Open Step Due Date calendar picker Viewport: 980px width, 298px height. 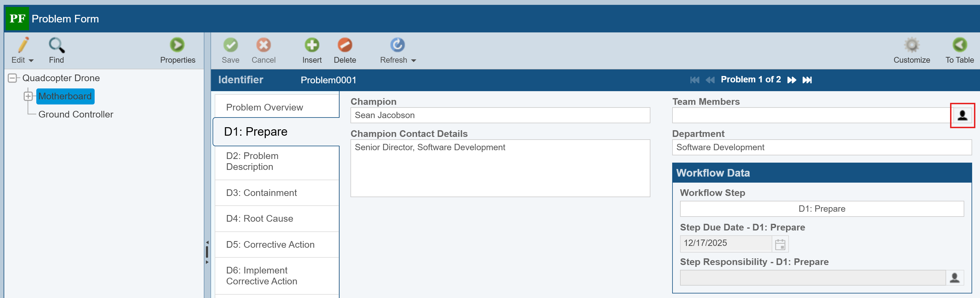coord(780,244)
